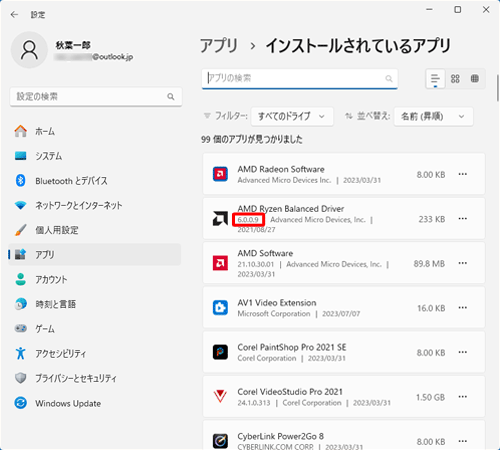This screenshot has height=450, width=500.
Task: Click the 99 個のアプリが見つかりました text
Action: point(252,139)
